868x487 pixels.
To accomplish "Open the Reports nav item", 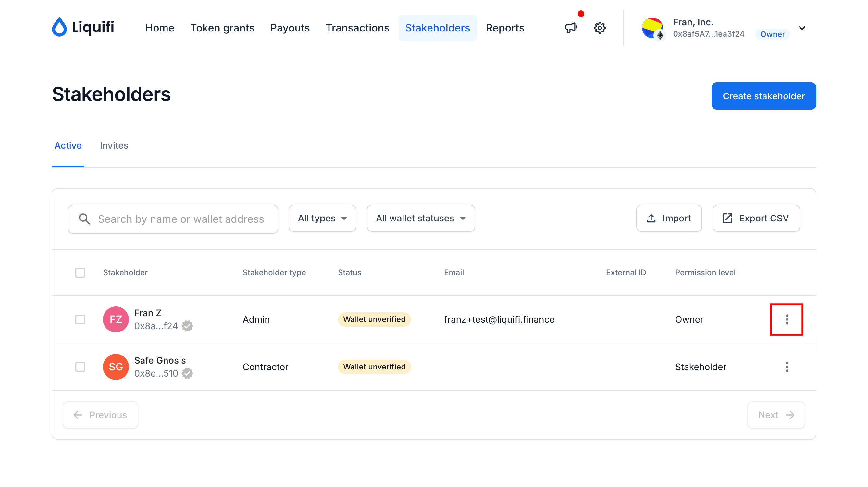I will click(x=505, y=28).
